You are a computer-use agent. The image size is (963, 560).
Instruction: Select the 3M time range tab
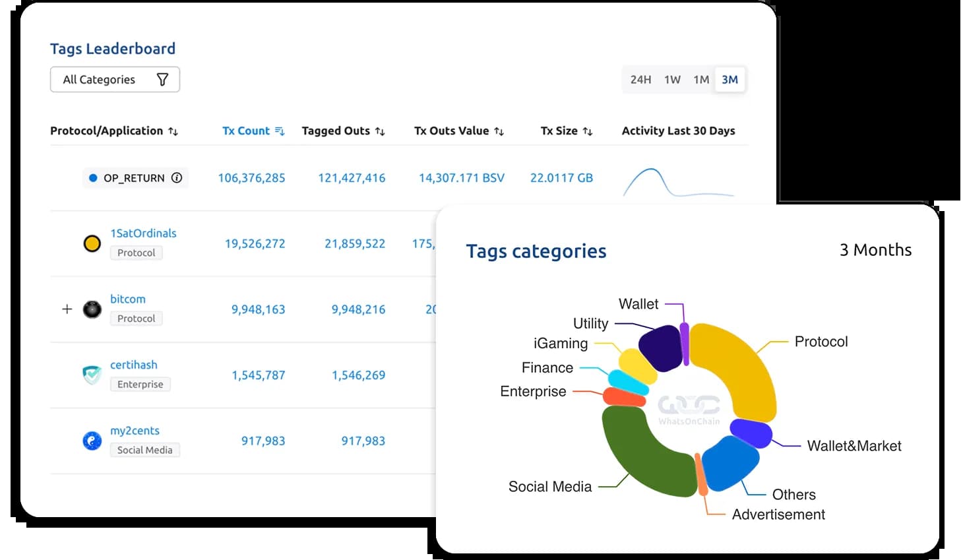[730, 79]
